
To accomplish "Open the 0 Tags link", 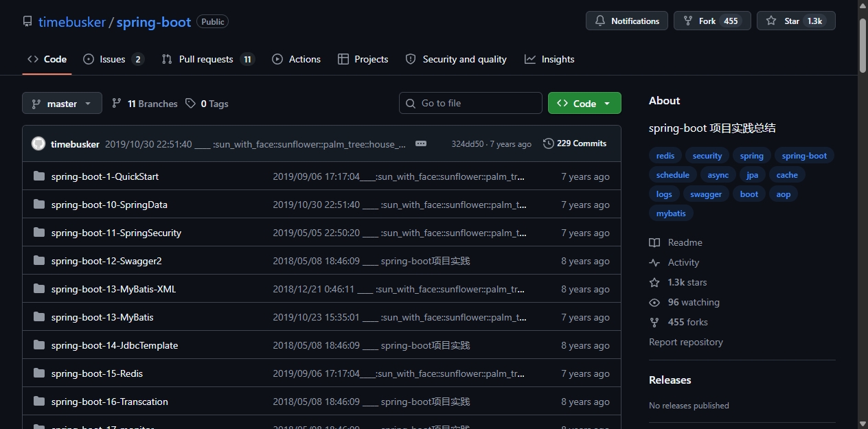I will [207, 104].
